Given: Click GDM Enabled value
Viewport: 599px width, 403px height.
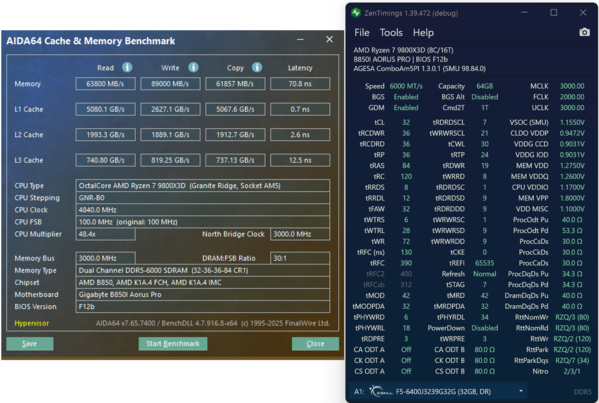Looking at the screenshot, I should [406, 108].
